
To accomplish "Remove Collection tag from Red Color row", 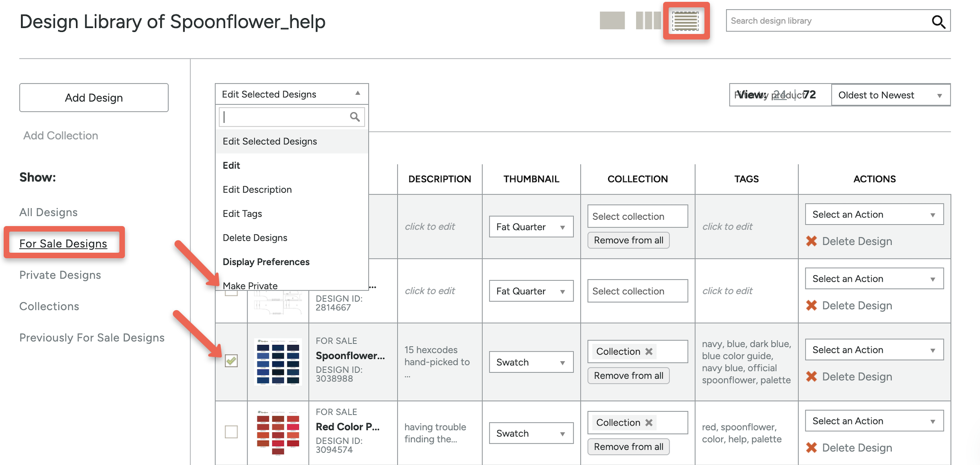I will point(649,423).
